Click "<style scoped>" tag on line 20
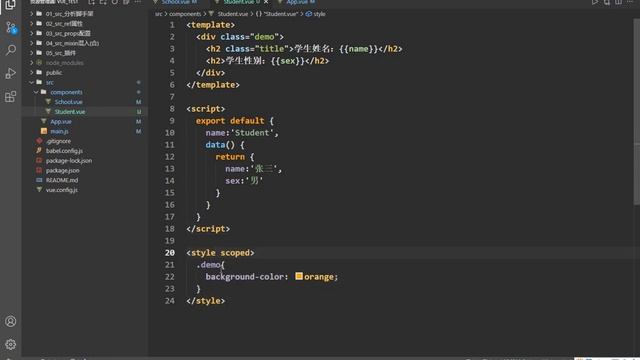640x360 pixels. [x=220, y=253]
